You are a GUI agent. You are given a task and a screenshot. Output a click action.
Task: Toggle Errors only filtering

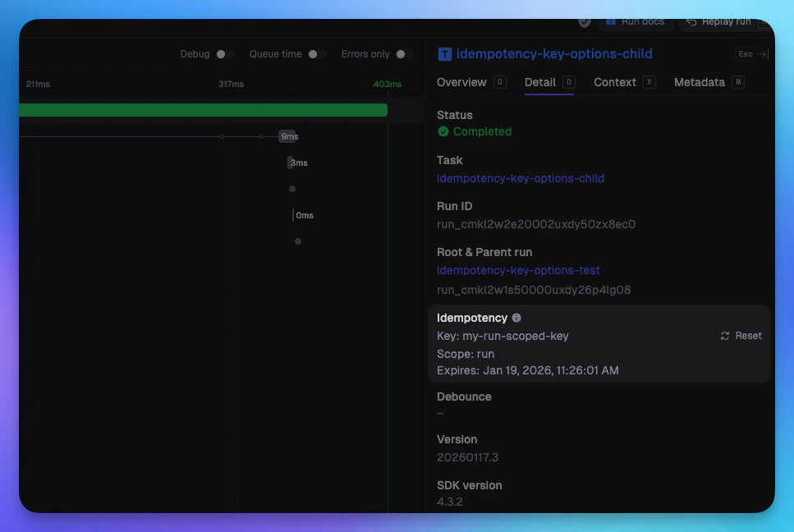(x=402, y=53)
